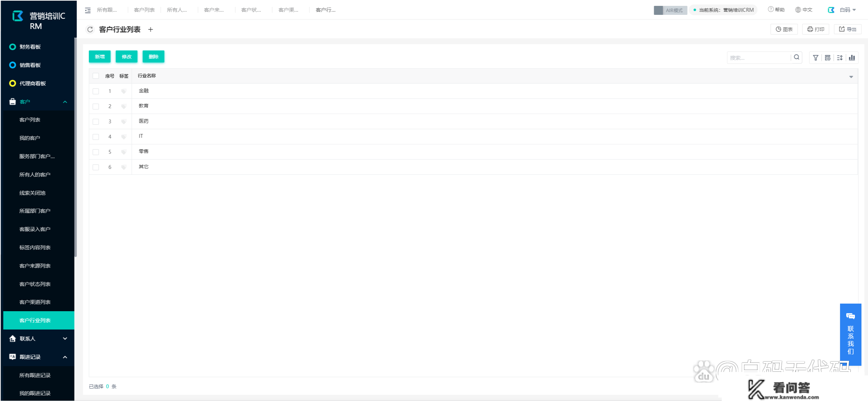Click the tag icon in the 零售 row
The width and height of the screenshot is (868, 401).
coord(124,152)
